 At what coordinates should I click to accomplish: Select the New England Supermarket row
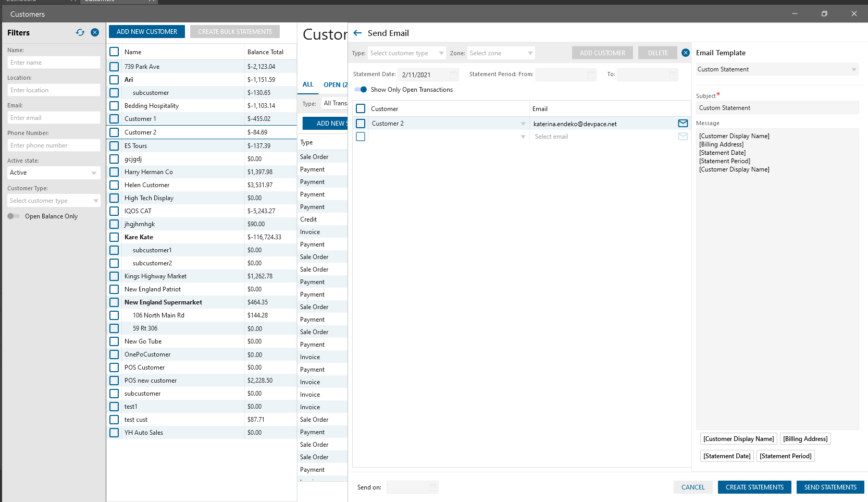pos(202,302)
